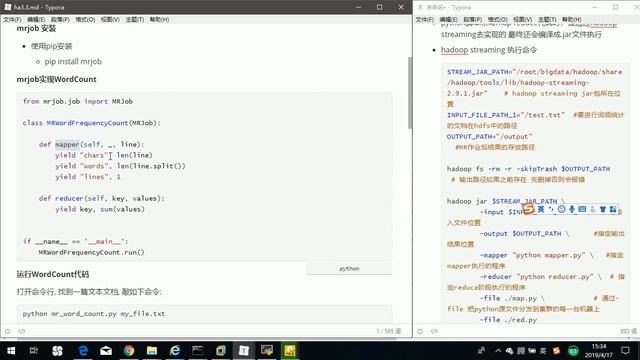Click the highlighted 'mapper' word in code
Screen dimensions: 640x360
(67, 144)
